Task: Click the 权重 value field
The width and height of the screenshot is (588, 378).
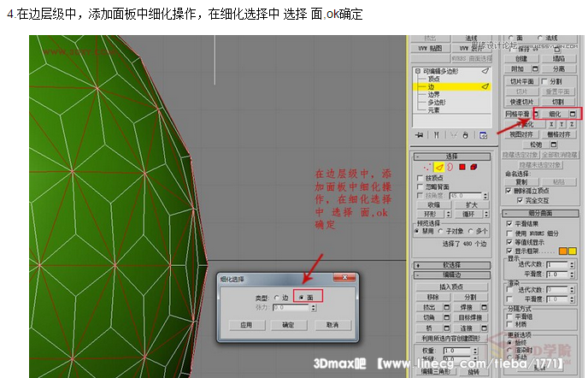Action: pos(457,351)
